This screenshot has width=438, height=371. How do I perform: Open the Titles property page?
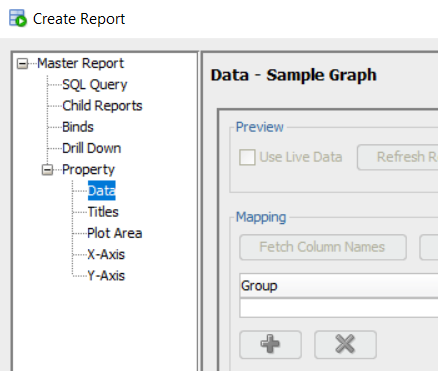pos(103,212)
